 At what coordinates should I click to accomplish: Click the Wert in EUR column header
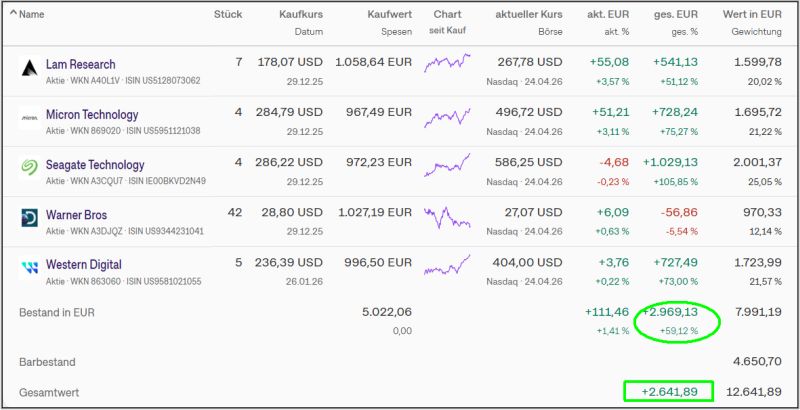click(752, 15)
